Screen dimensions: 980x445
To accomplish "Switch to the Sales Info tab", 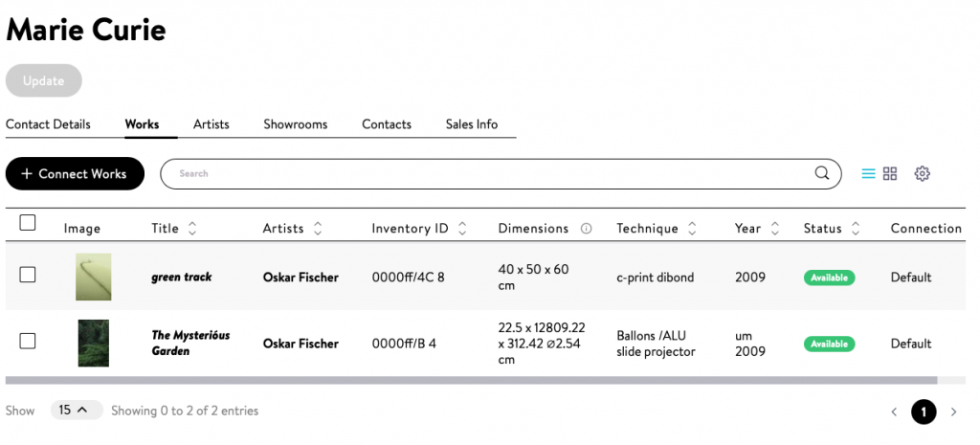I will 472,124.
